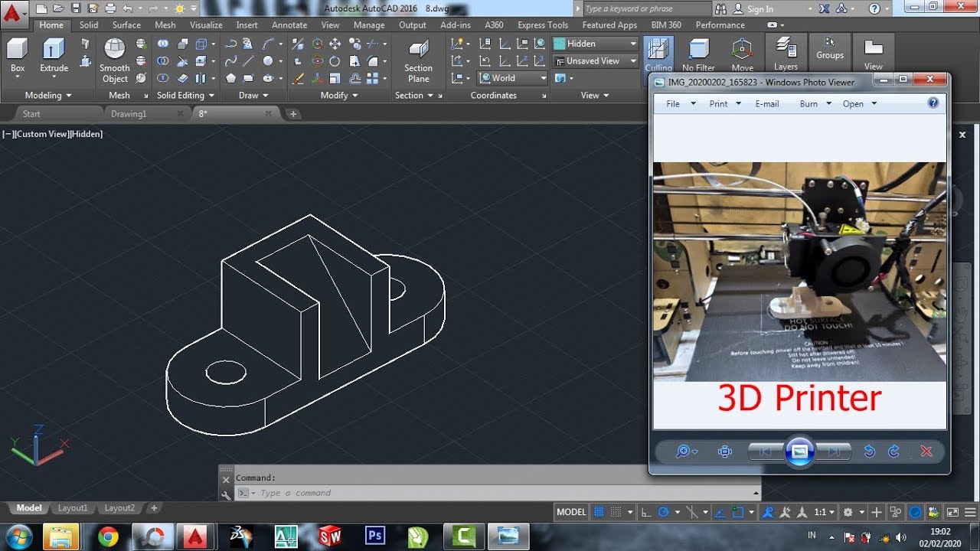Click the Plot (printer) icon in quick access toolbar
This screenshot has width=980, height=551.
coord(109,8)
